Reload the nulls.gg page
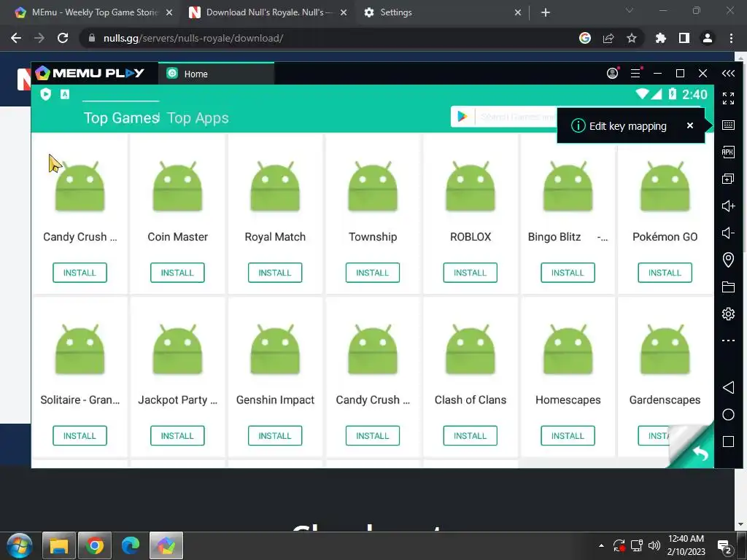Viewport: 747px width, 560px height. click(63, 38)
